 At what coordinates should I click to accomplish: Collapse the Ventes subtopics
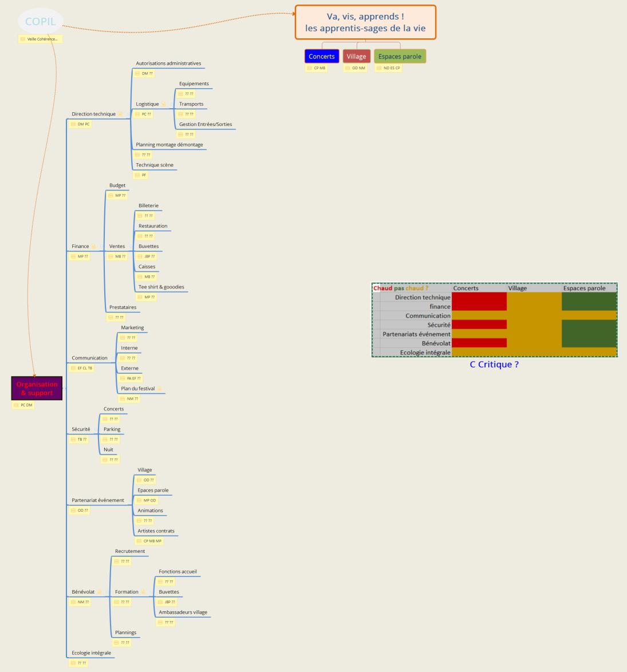click(131, 247)
